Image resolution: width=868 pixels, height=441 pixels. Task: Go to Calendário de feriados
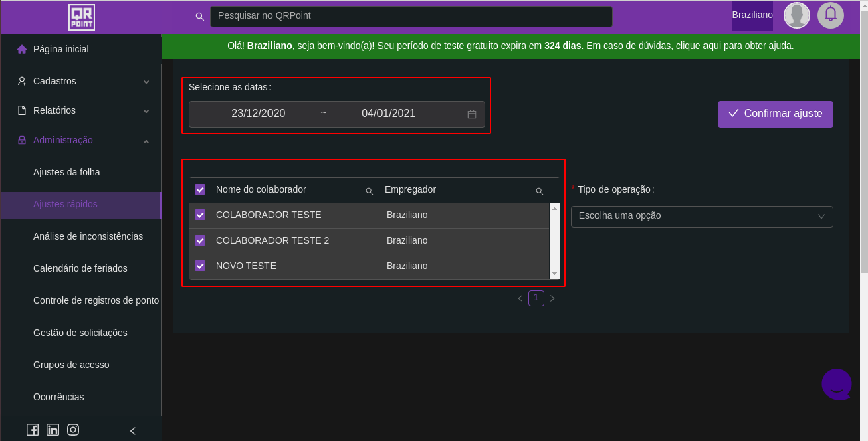(80, 268)
